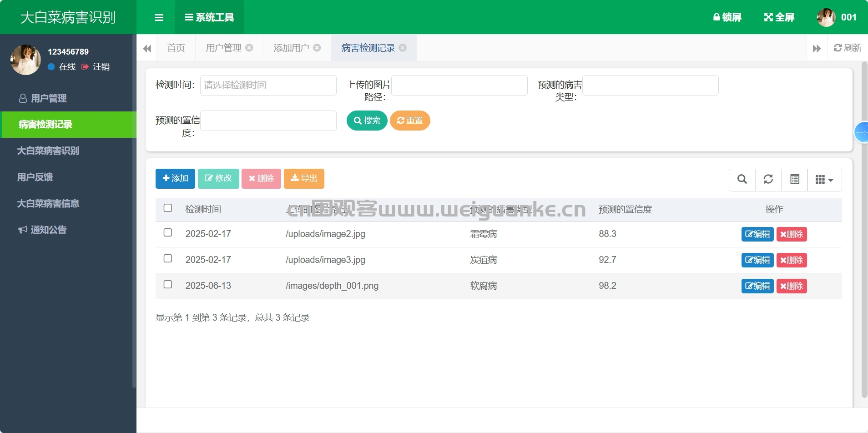
Task: Delete the 软腐病 record
Action: (792, 286)
